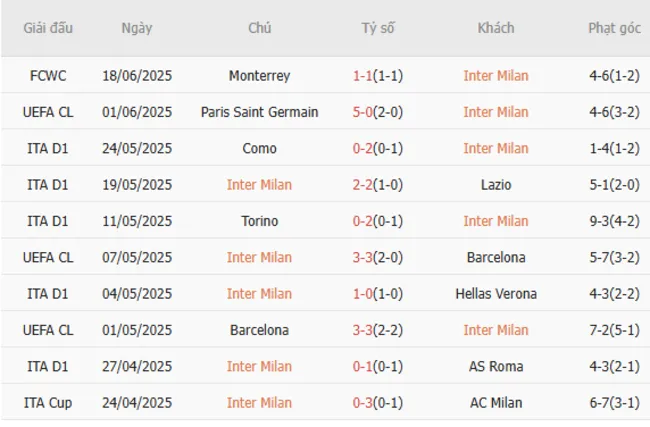Click the Lazio away team
This screenshot has height=427, width=650.
pyautogui.click(x=496, y=185)
